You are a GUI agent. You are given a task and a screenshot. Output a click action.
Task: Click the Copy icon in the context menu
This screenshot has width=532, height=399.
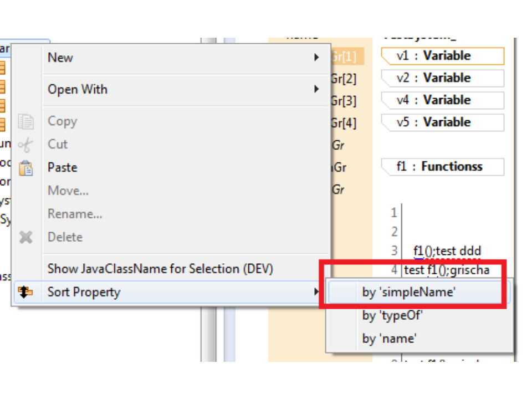(25, 121)
